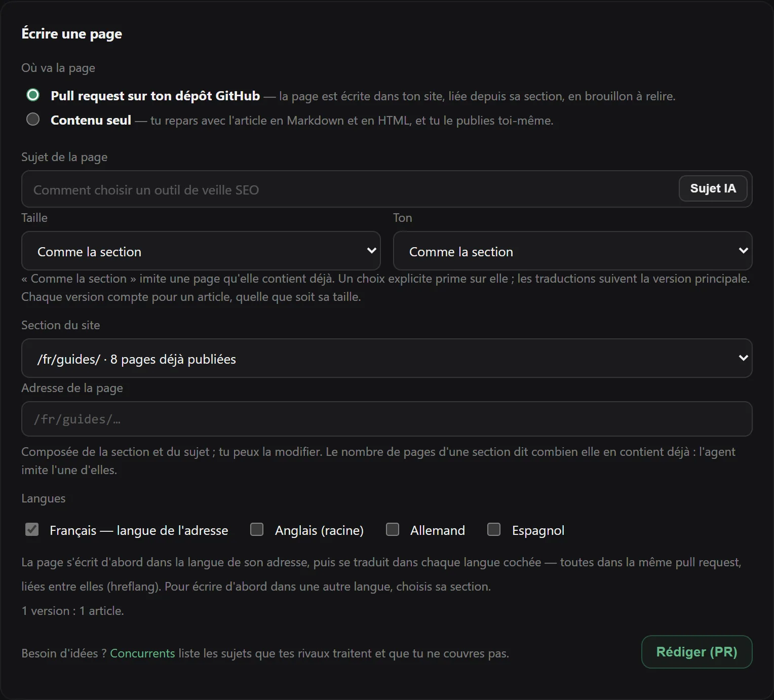This screenshot has height=700, width=774.
Task: Click the "1 version : 1 article." text
Action: click(x=72, y=611)
